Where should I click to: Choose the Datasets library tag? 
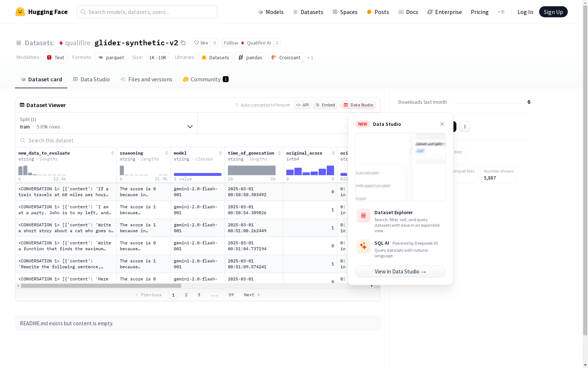215,57
